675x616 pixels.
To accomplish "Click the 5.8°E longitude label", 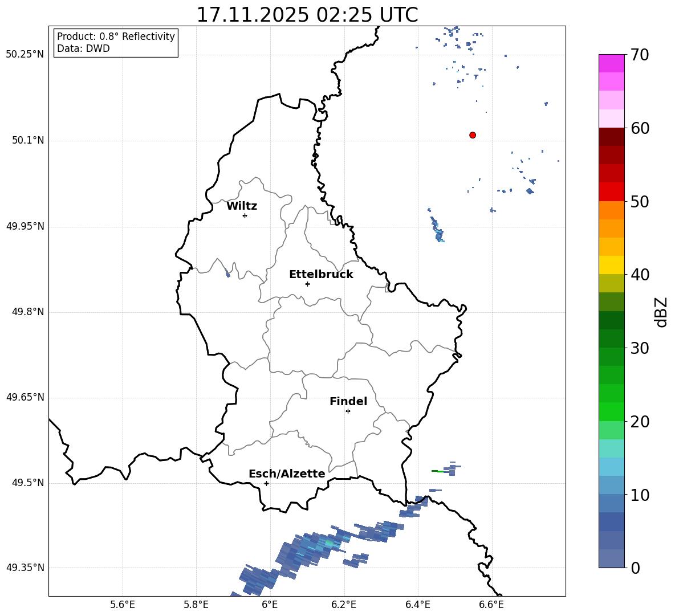I will (196, 605).
